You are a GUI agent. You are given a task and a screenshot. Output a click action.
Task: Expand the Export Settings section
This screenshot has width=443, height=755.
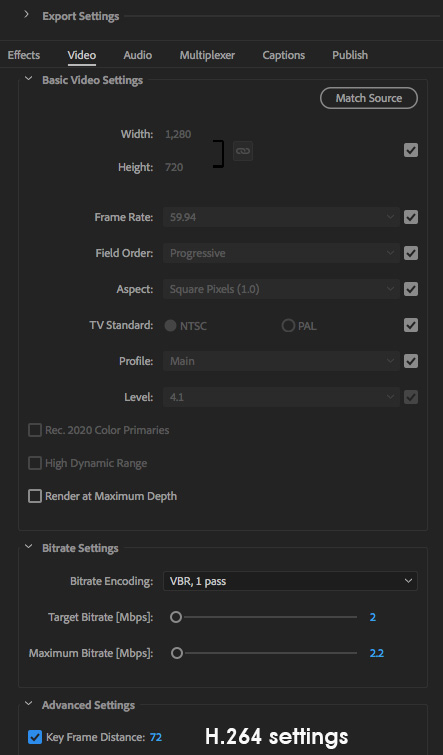click(26, 15)
